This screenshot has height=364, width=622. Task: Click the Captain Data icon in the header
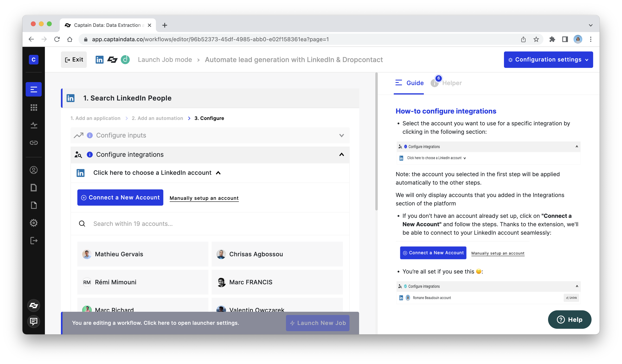click(112, 60)
